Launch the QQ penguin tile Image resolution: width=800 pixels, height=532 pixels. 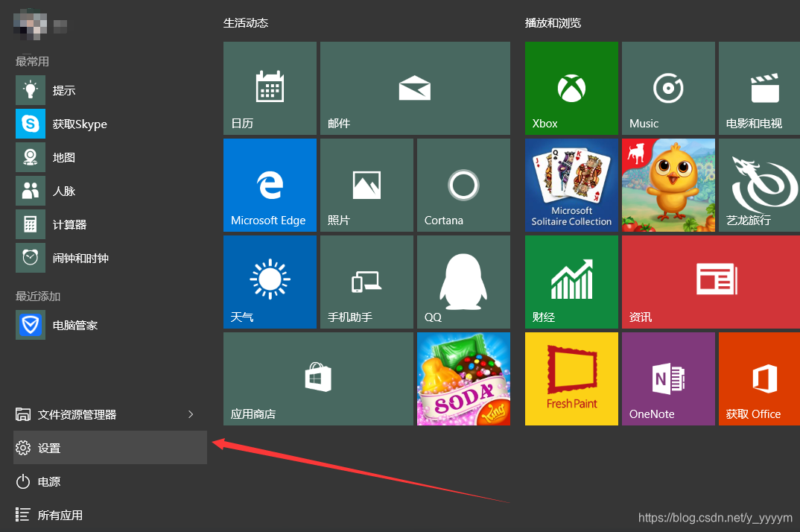click(463, 282)
